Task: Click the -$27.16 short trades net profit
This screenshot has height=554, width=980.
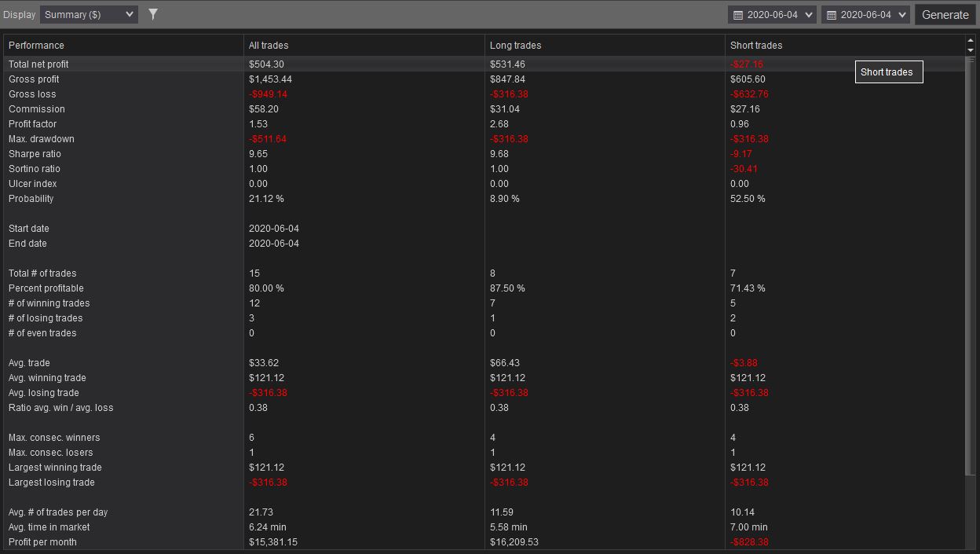Action: [x=747, y=64]
